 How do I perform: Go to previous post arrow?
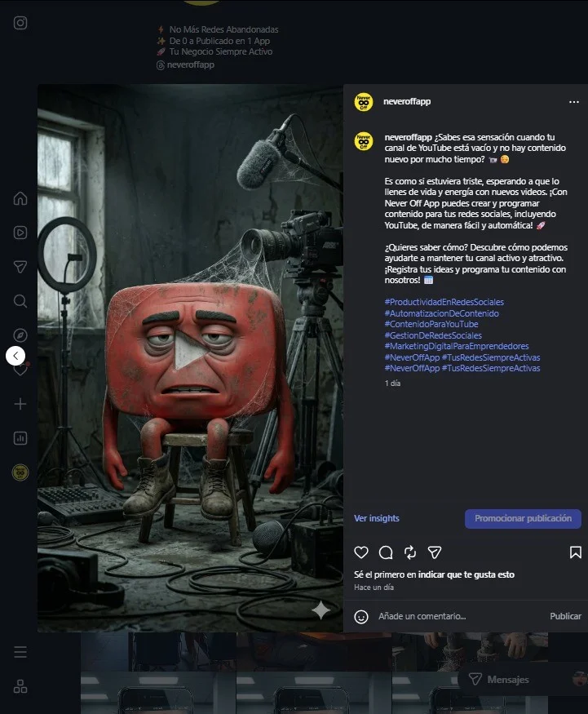15,356
